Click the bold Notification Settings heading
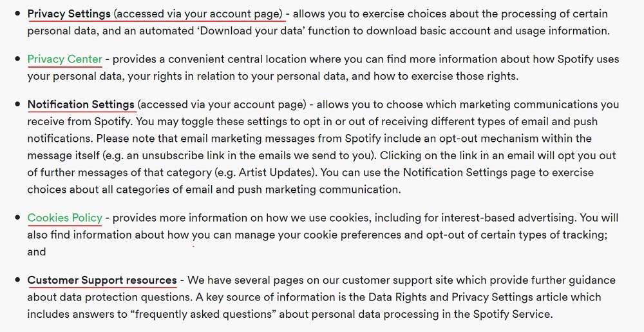 (81, 104)
